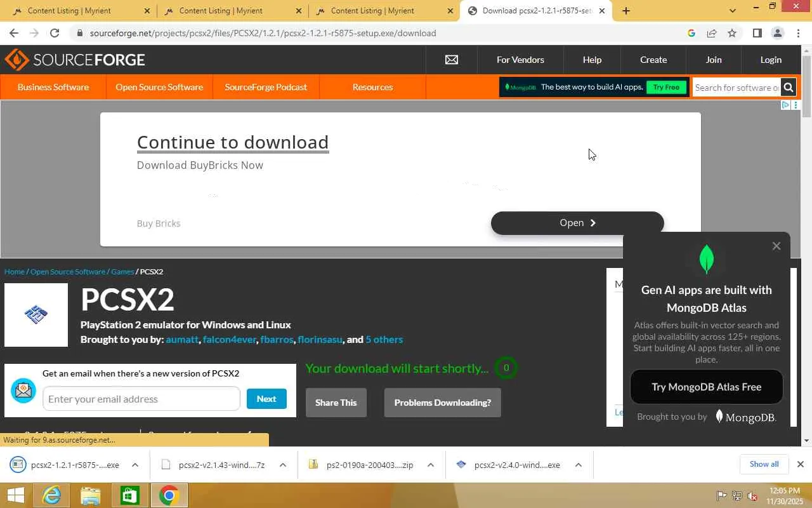The height and width of the screenshot is (508, 812).
Task: Click the SourceForge logo
Action: [75, 60]
